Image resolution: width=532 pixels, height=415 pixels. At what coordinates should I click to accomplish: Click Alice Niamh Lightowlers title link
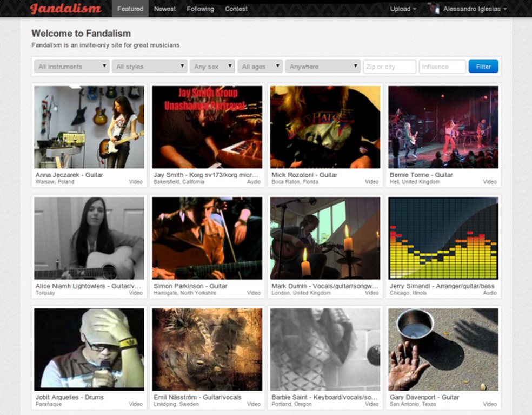click(88, 286)
